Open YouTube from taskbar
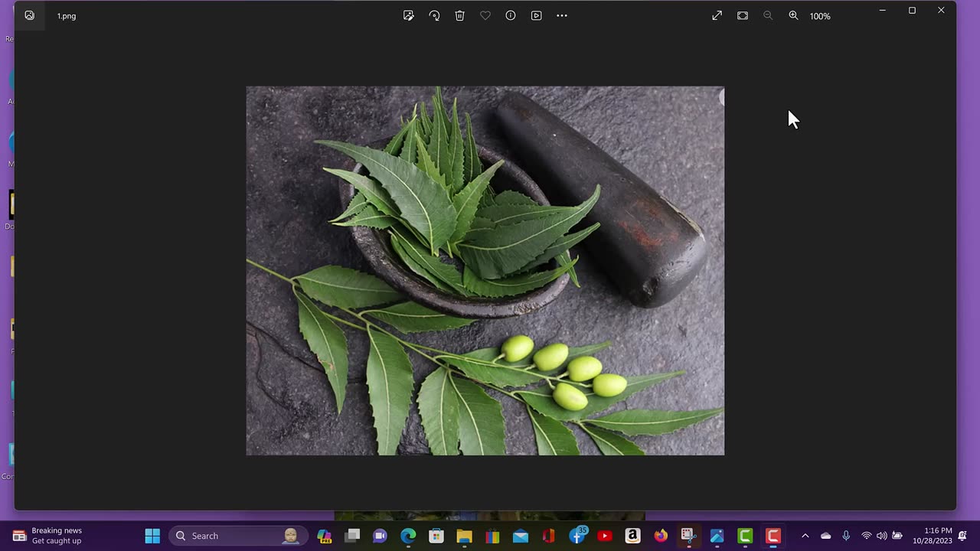Screen dimensions: 980x551 click(x=605, y=536)
